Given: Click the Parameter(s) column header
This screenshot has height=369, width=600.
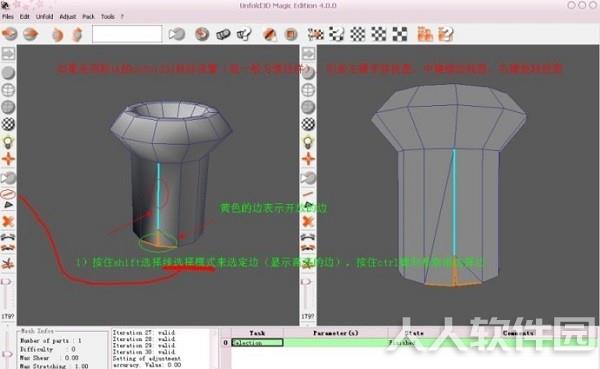Looking at the screenshot, I should [x=336, y=333].
